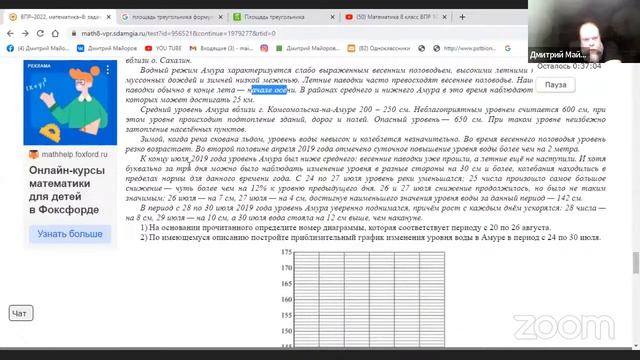Screen dimensions: 640x360
Task: Open http://www.potbion bookmark
Action: [x=464, y=48]
